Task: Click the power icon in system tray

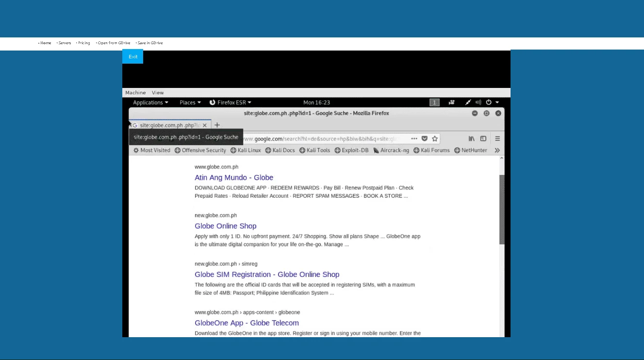Action: (x=489, y=103)
